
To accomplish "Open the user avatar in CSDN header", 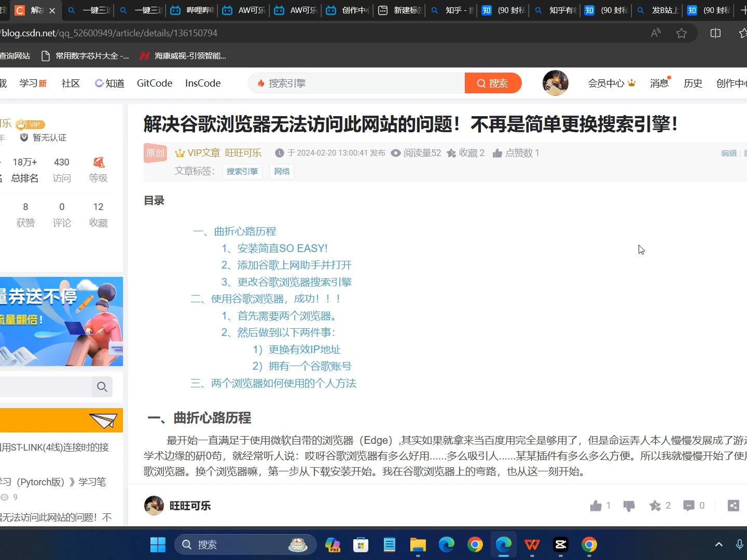I will [x=556, y=83].
